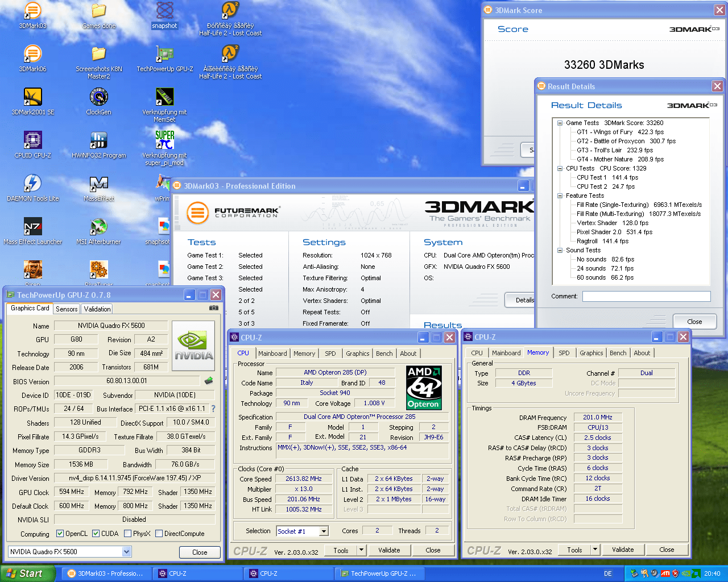This screenshot has width=728, height=582.
Task: Open Mainboard tab in CPU-Z CPU window
Action: point(272,354)
